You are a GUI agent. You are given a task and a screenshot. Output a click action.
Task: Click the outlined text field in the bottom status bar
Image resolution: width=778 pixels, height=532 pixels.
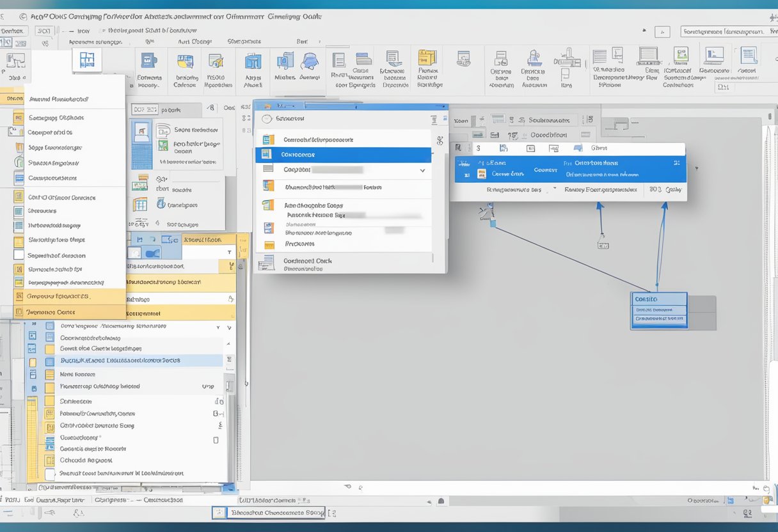[275, 512]
